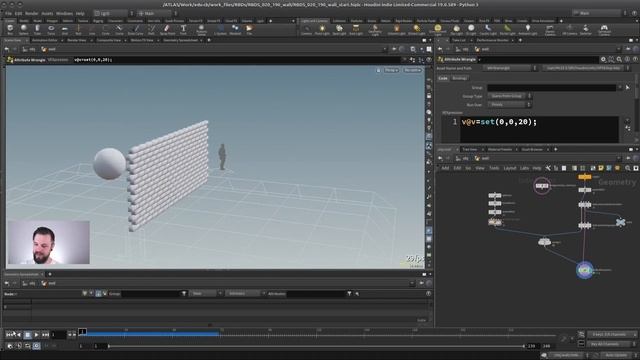Jump to first frame
Image resolution: width=640 pixels, height=360 pixels.
pyautogui.click(x=9, y=335)
